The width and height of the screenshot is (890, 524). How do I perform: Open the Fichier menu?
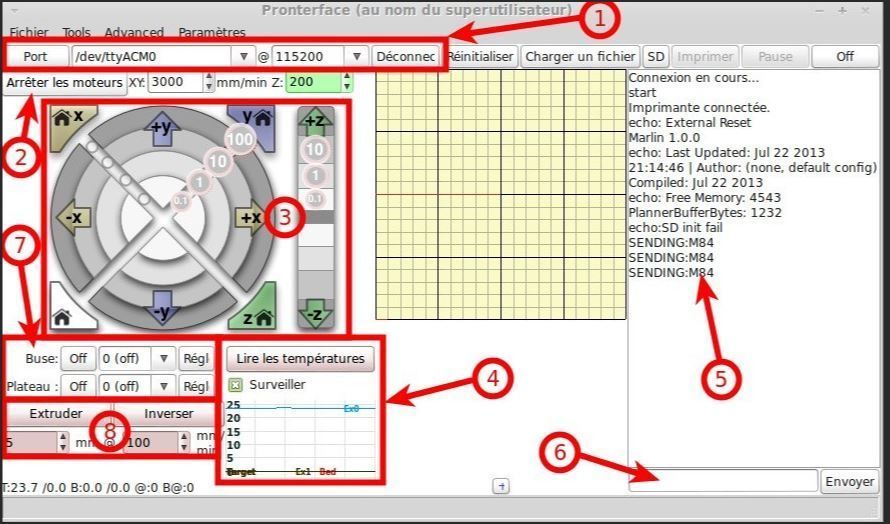coord(29,32)
